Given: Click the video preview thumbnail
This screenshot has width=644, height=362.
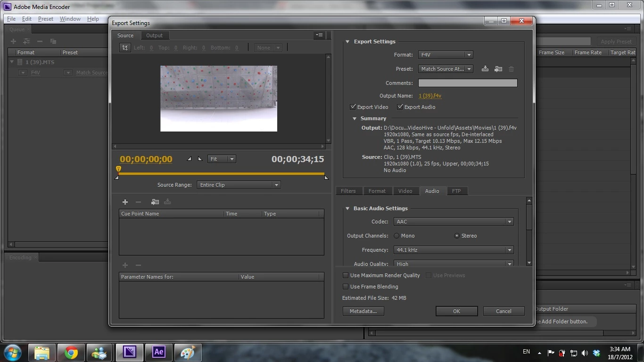Looking at the screenshot, I should tap(219, 99).
